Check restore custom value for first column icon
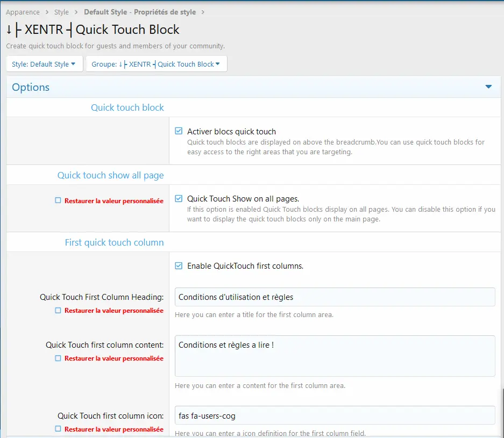Viewport: 504px width, 438px height. pos(58,429)
